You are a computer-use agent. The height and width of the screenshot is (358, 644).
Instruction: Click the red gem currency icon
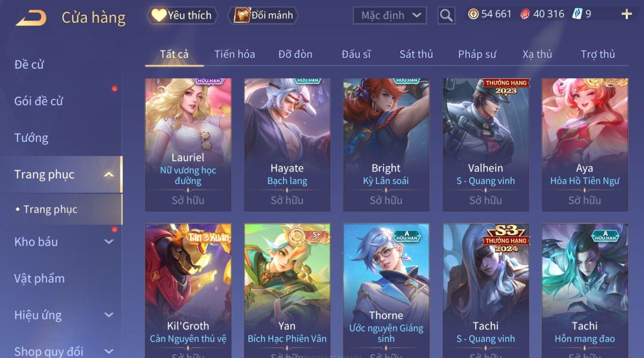[525, 14]
